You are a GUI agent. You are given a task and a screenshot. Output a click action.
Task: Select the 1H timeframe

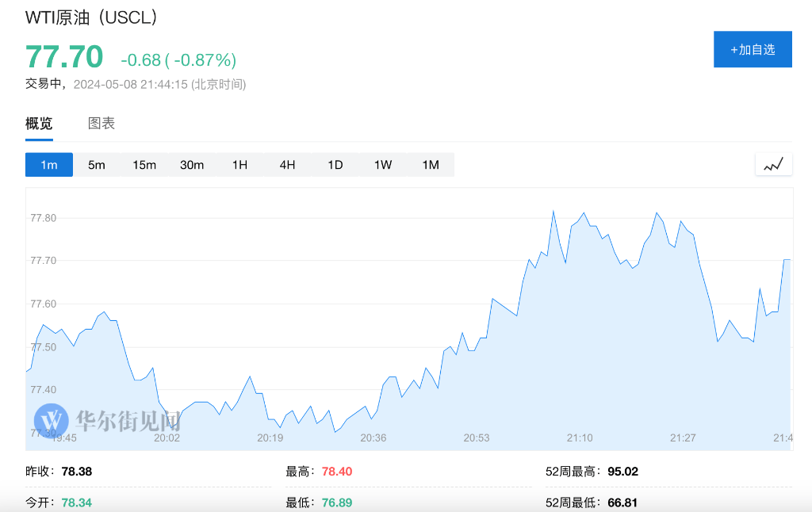click(x=239, y=165)
